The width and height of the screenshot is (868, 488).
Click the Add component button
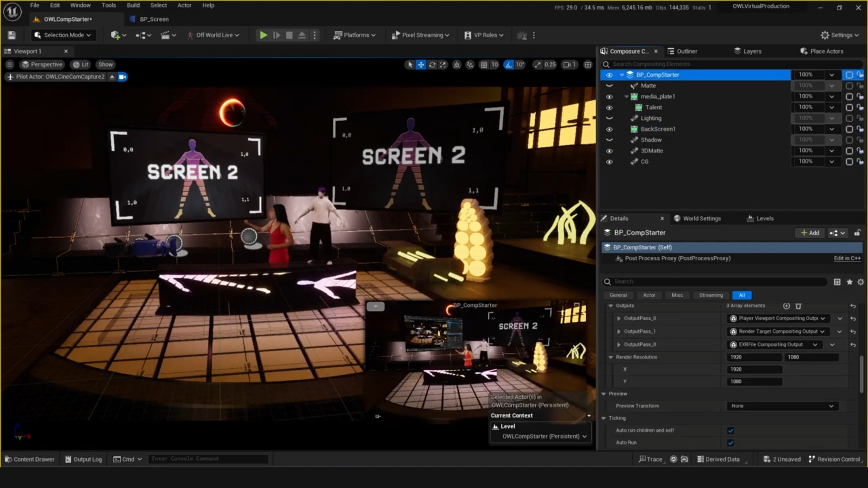pyautogui.click(x=810, y=233)
